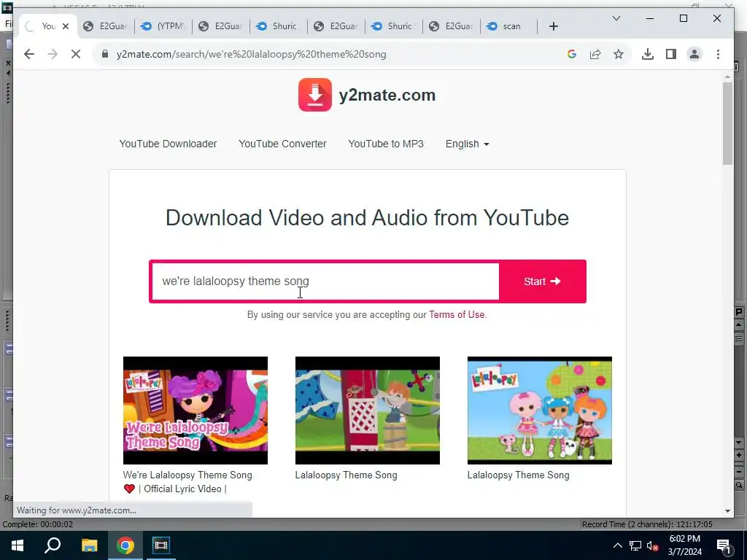747x560 pixels.
Task: Open Chrome three-dot menu
Action: (x=718, y=54)
